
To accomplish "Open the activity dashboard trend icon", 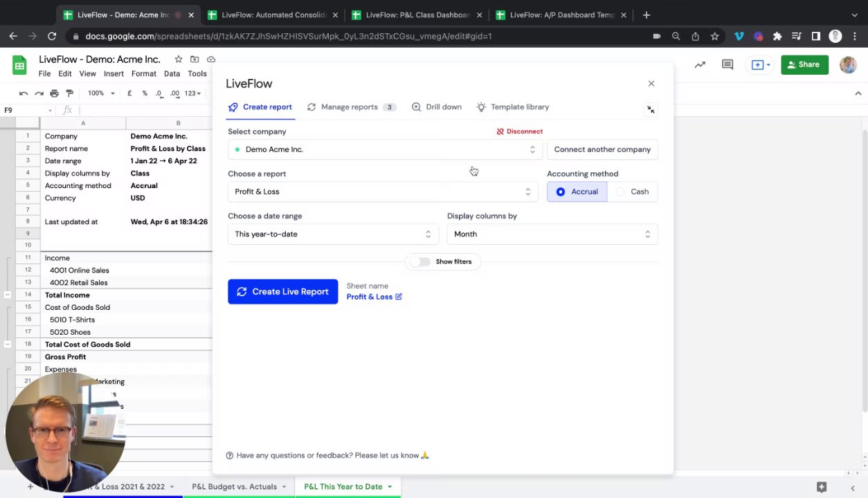I will point(700,64).
